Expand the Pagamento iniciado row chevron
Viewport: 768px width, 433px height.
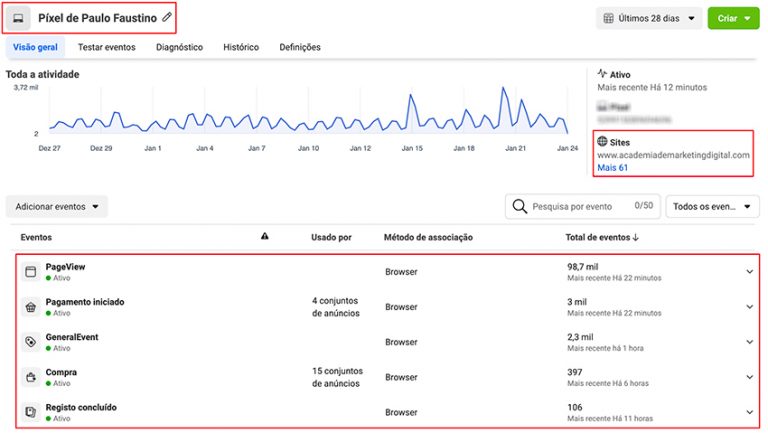tap(749, 307)
